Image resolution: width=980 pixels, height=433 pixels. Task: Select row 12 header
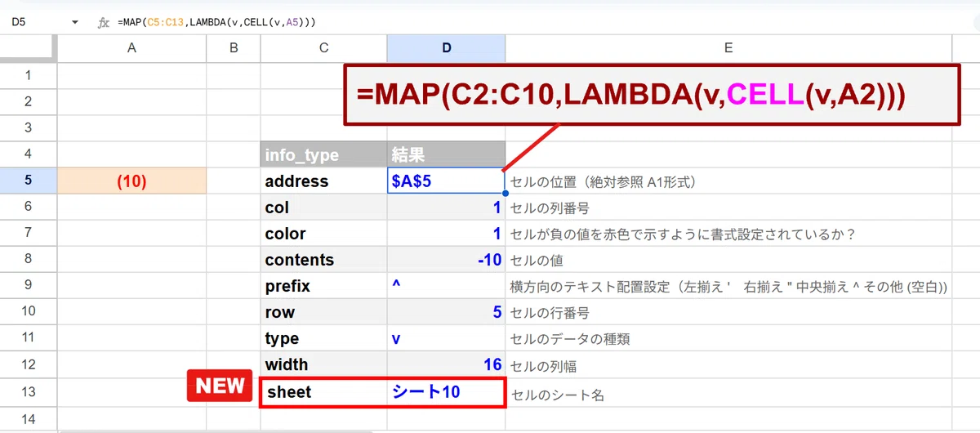click(28, 365)
